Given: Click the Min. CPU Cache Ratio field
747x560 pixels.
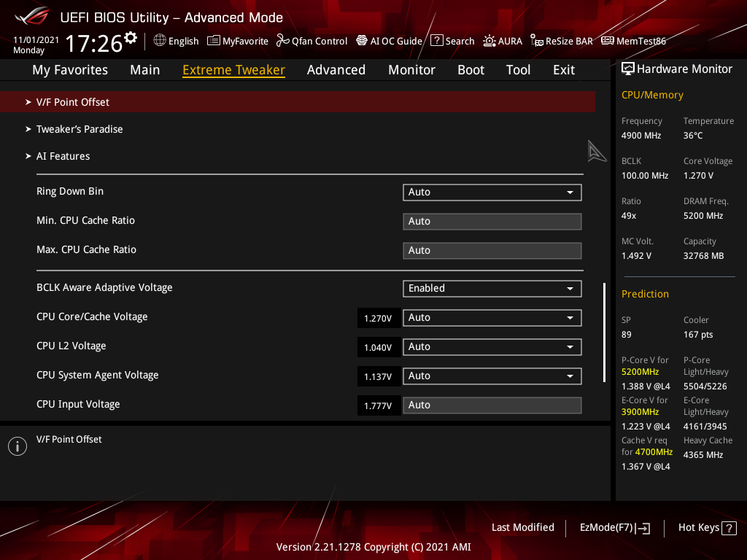Looking at the screenshot, I should tap(492, 222).
